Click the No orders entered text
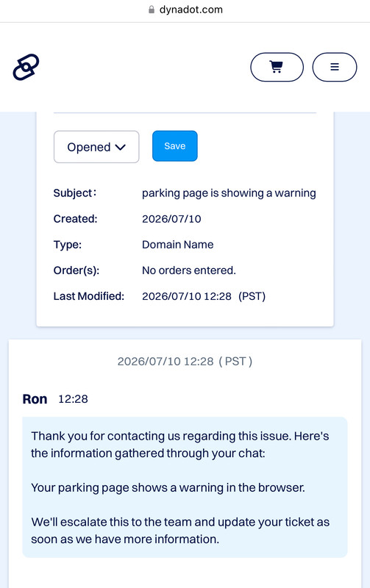This screenshot has height=588, width=370. click(189, 270)
